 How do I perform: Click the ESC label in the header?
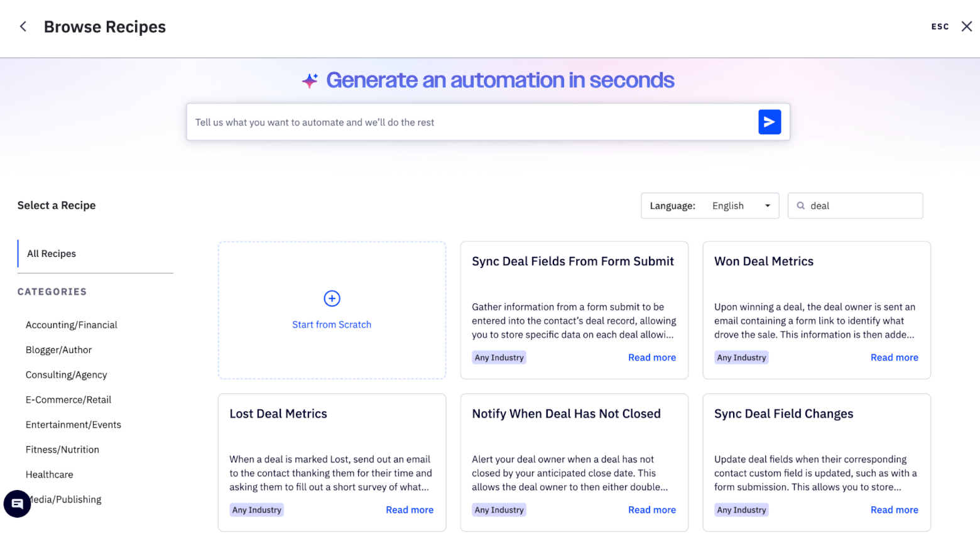click(939, 26)
